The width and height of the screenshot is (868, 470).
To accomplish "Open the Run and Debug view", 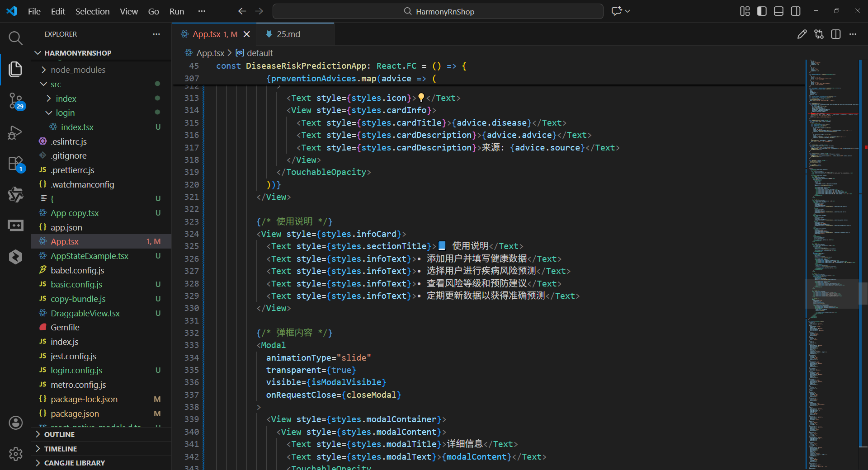I will 15,132.
